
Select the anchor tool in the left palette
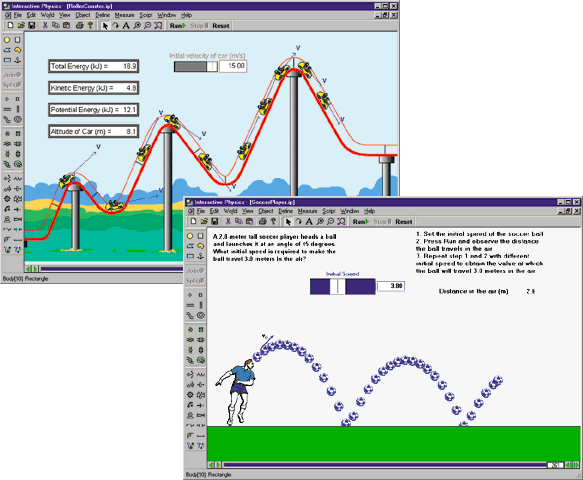pyautogui.click(x=17, y=60)
